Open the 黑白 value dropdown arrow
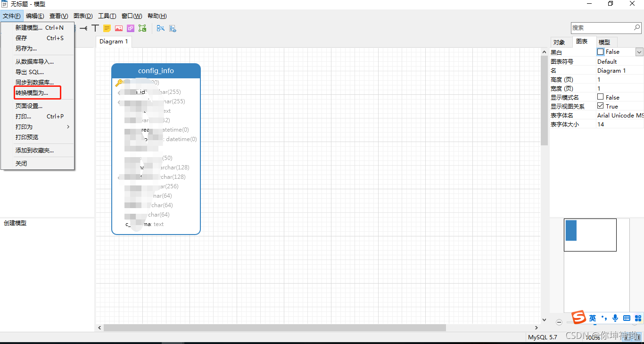This screenshot has height=344, width=644. point(639,52)
